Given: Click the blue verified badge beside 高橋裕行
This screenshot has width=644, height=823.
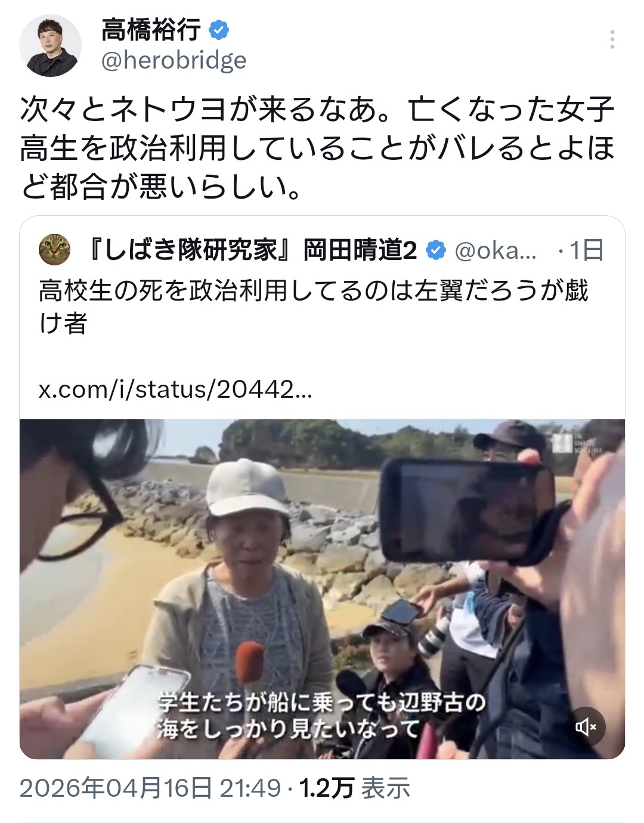Looking at the screenshot, I should pyautogui.click(x=219, y=30).
